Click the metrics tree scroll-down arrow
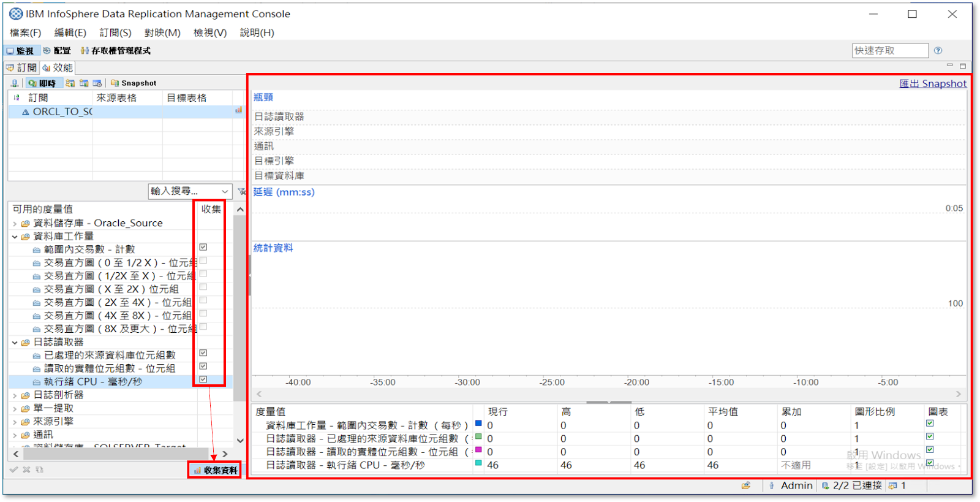This screenshot has height=502, width=980. [240, 440]
